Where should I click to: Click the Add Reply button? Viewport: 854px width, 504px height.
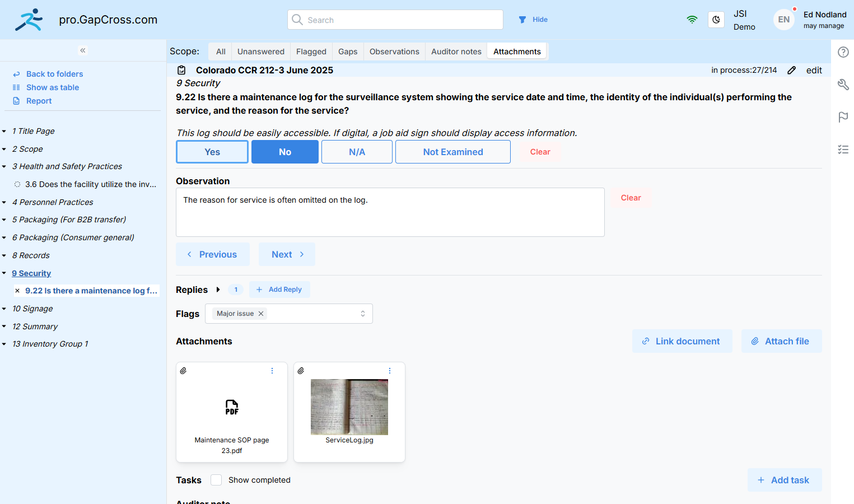(x=279, y=290)
